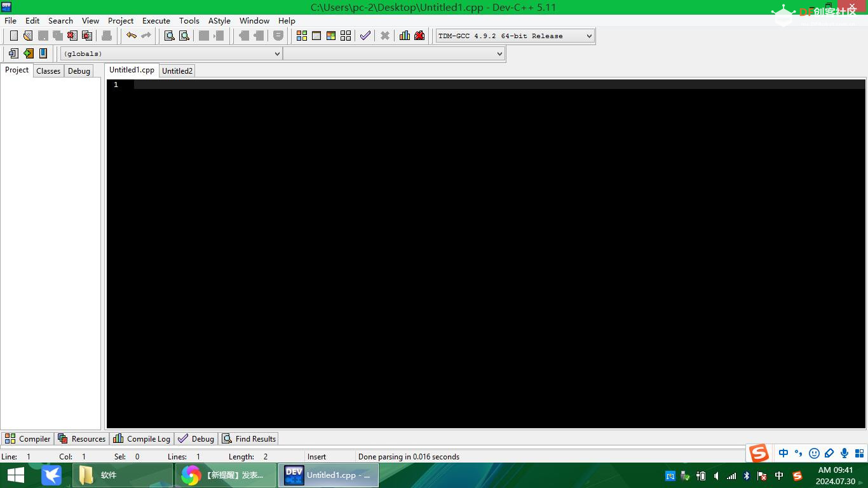
Task: Open the Compiler bottom panel tab
Action: tap(27, 438)
